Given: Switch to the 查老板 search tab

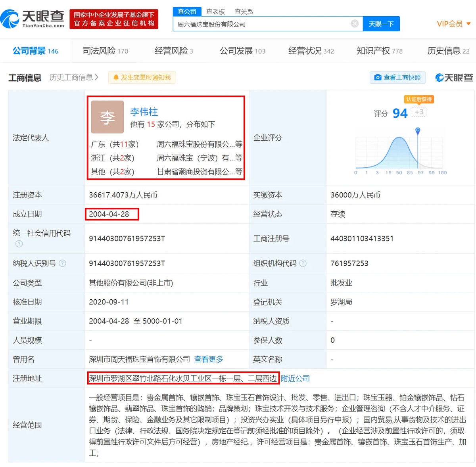Looking at the screenshot, I should pyautogui.click(x=215, y=11).
